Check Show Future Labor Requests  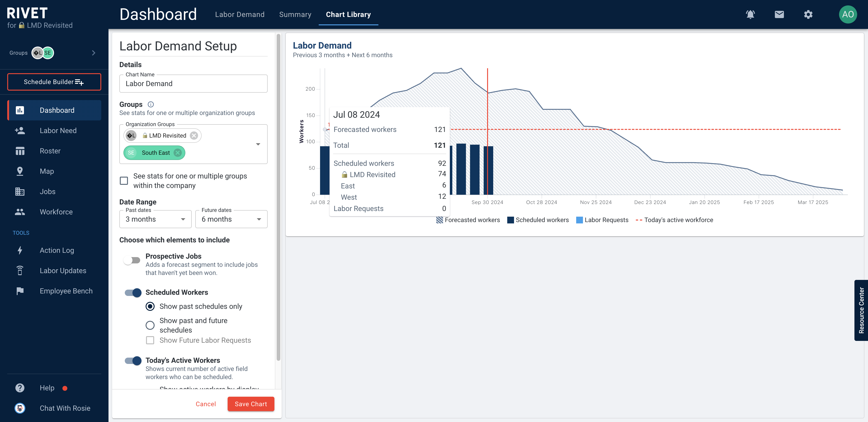pos(150,340)
